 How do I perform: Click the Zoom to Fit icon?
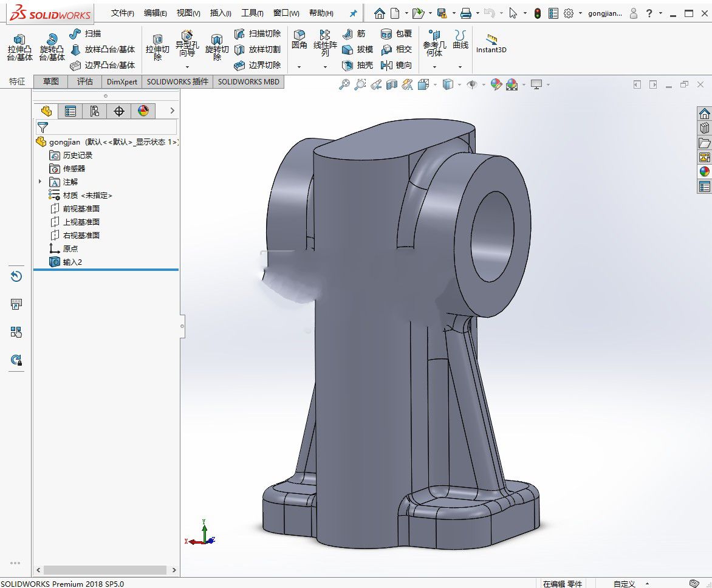[x=344, y=84]
